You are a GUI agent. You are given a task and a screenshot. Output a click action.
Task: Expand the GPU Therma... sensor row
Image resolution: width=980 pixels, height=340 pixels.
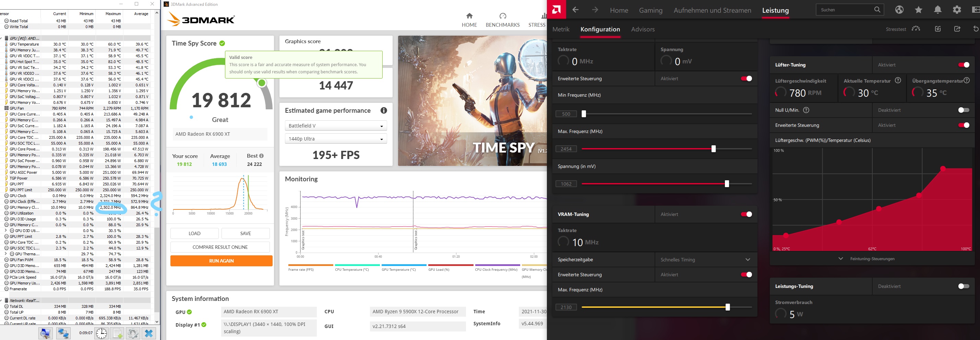point(5,254)
